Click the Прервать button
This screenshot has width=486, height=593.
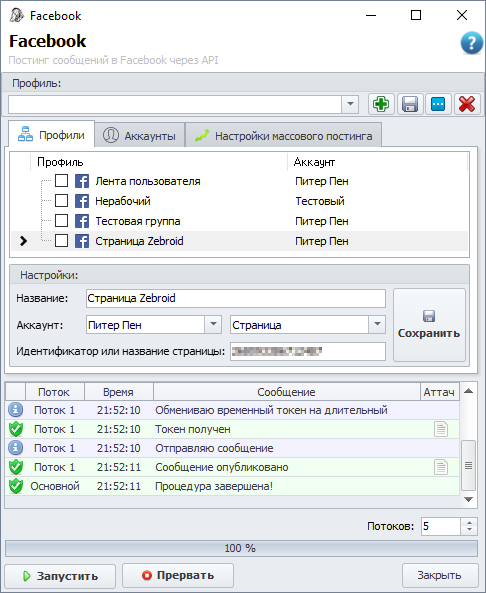[178, 575]
